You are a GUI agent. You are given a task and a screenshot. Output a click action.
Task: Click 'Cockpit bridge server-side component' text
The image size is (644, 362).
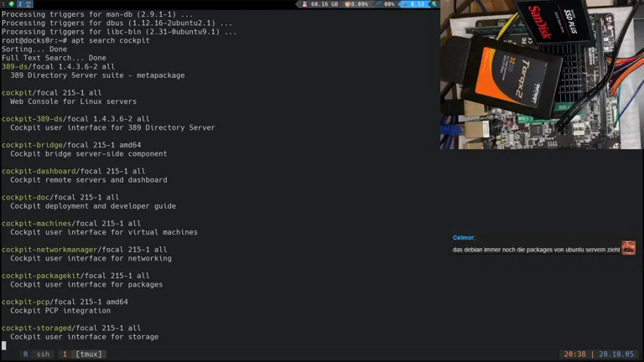click(x=88, y=154)
